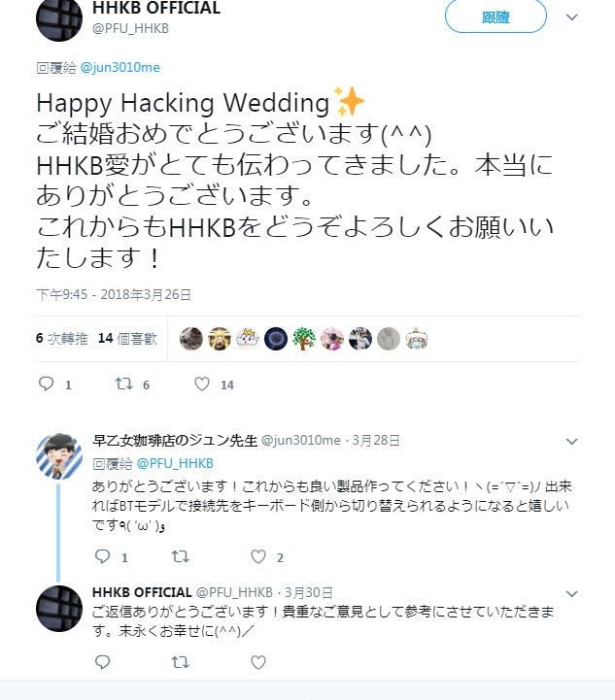Viewport: 615px width, 700px height.
Task: Retweet jun3010me's March 28 reply
Action: [181, 556]
